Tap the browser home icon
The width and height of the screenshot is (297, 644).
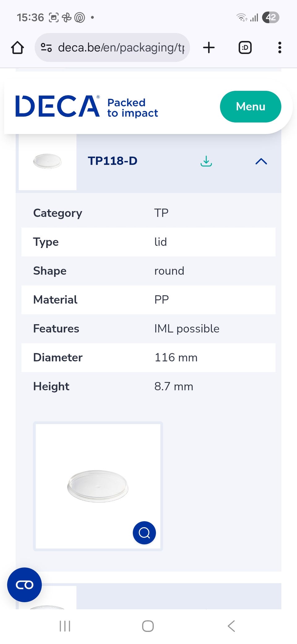click(17, 48)
